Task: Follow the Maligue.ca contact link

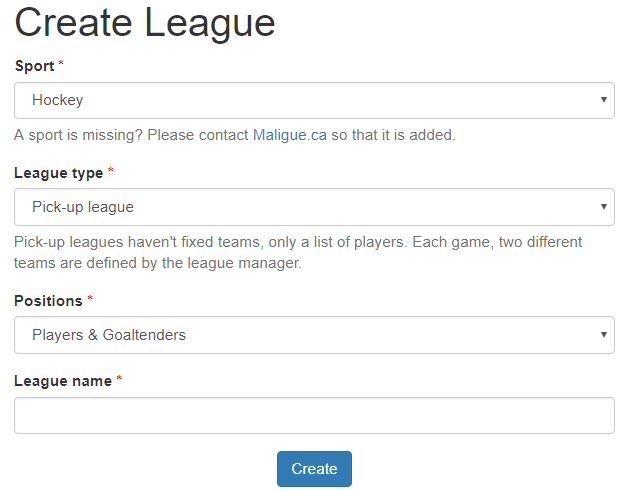Action: (290, 135)
